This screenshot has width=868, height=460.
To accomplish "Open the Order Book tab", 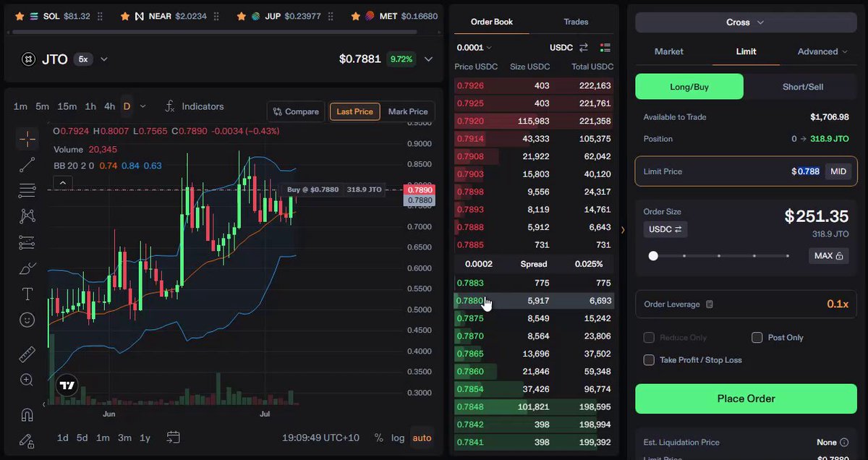I will point(492,22).
